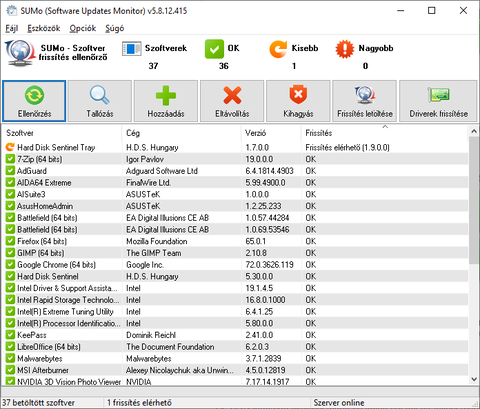Select 'Intel(R) Extreme Tuning Utility' row
Viewport: 480px width, 409px height.
tap(235, 311)
